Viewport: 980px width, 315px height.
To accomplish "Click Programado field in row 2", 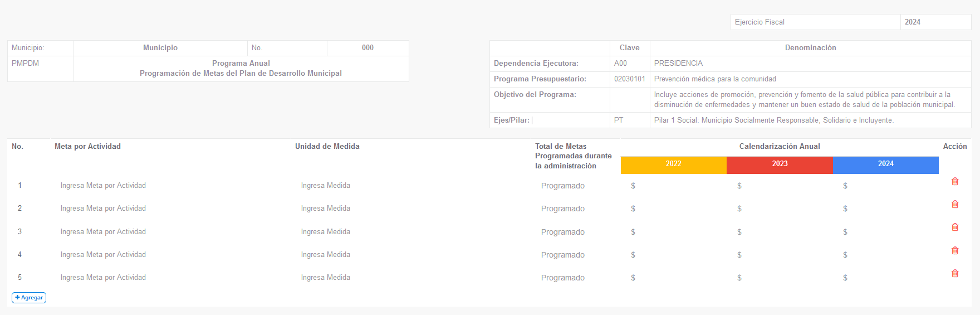I will (x=576, y=209).
